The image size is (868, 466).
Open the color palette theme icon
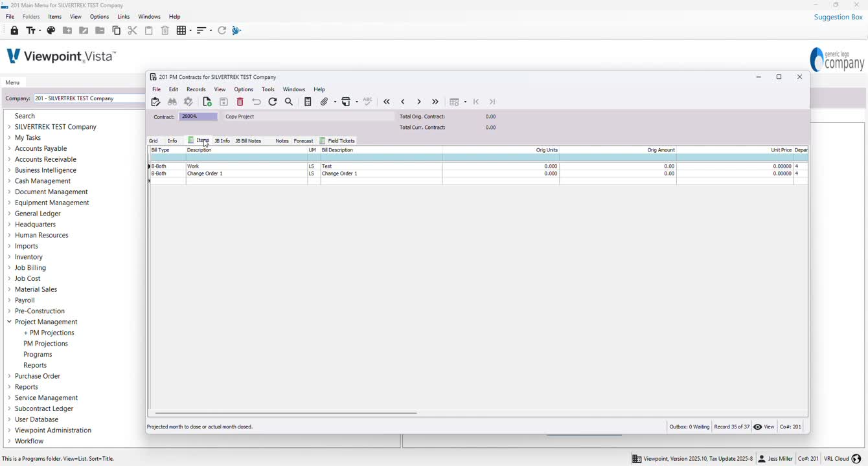coord(51,30)
